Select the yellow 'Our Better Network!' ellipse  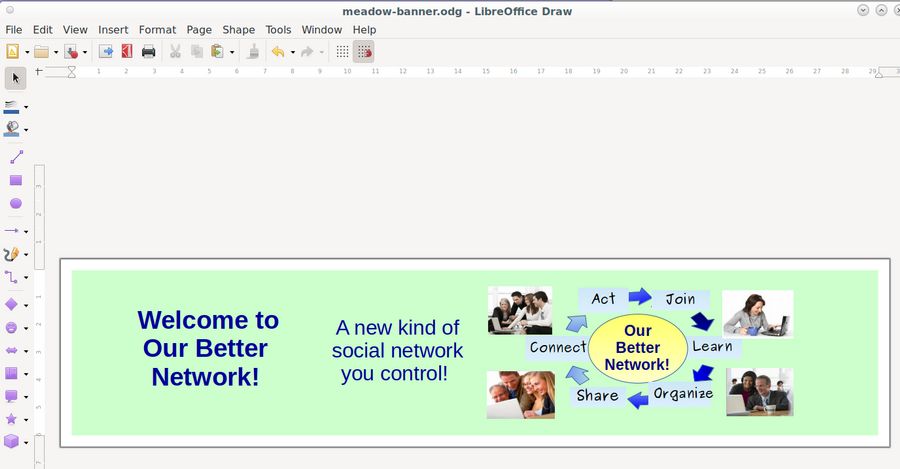click(637, 347)
